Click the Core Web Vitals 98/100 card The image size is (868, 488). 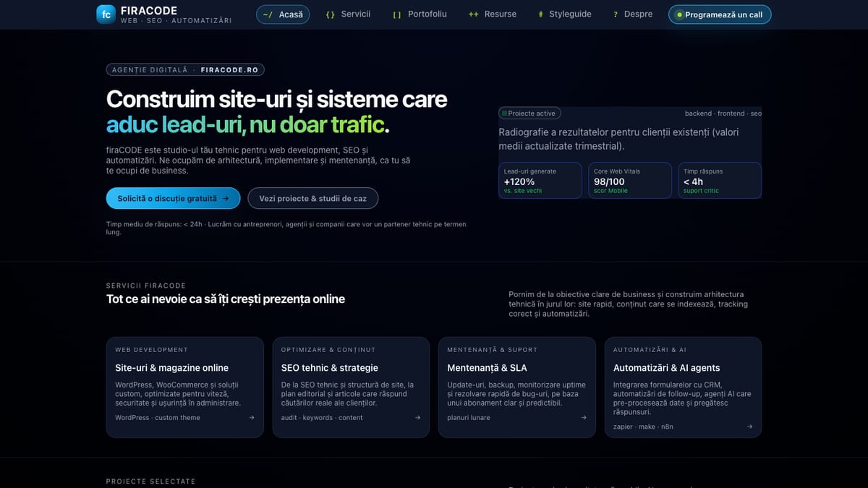[630, 180]
